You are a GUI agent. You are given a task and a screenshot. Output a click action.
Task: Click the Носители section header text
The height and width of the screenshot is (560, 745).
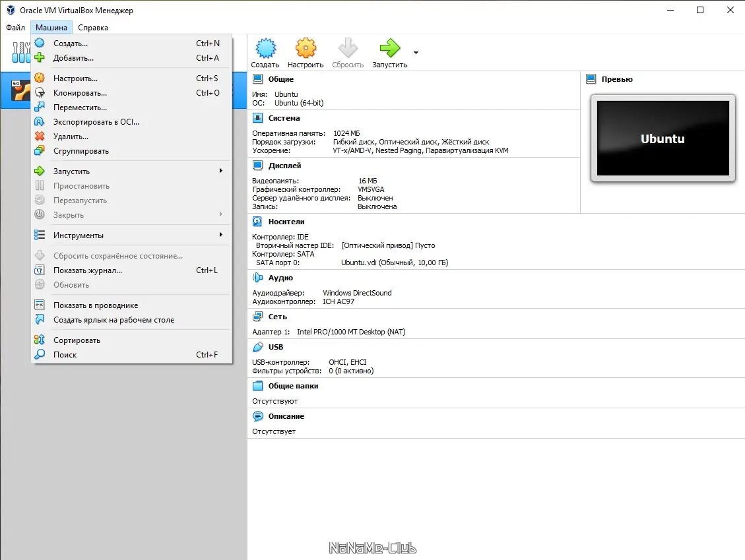click(x=286, y=222)
